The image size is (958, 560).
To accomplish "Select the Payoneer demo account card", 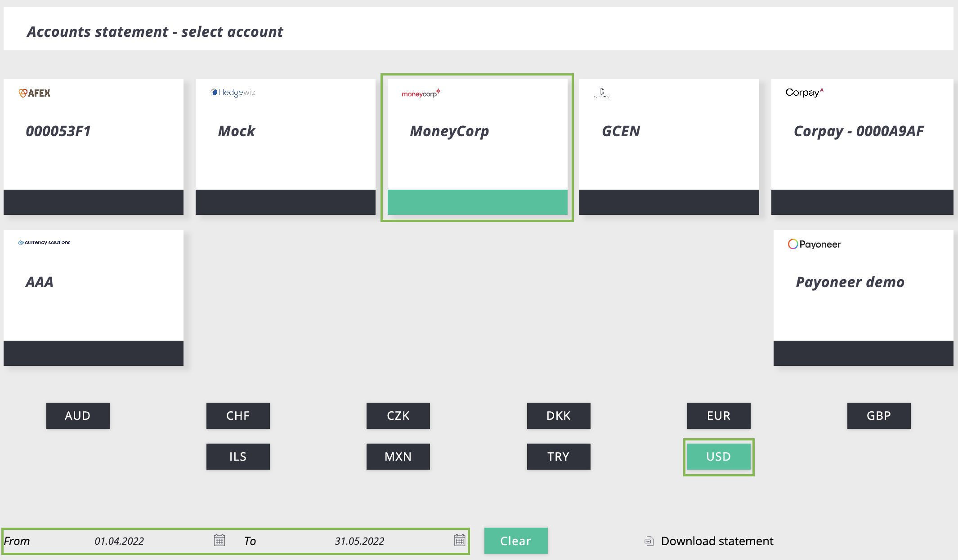I will (864, 298).
